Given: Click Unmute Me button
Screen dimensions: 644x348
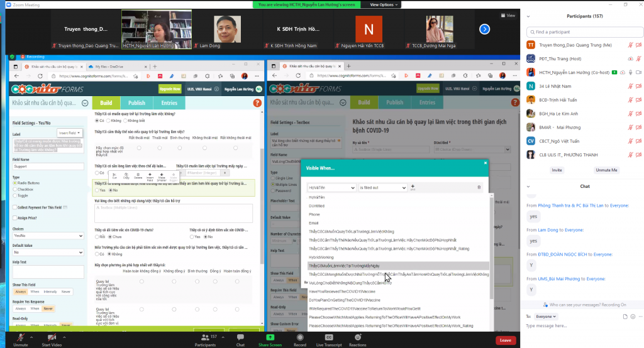Looking at the screenshot, I should [606, 170].
